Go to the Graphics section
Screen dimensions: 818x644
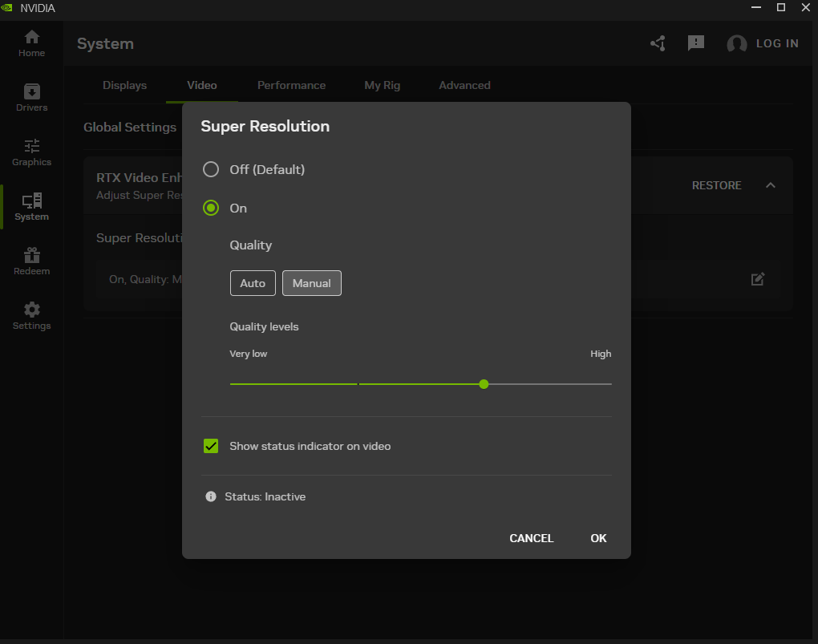31,152
